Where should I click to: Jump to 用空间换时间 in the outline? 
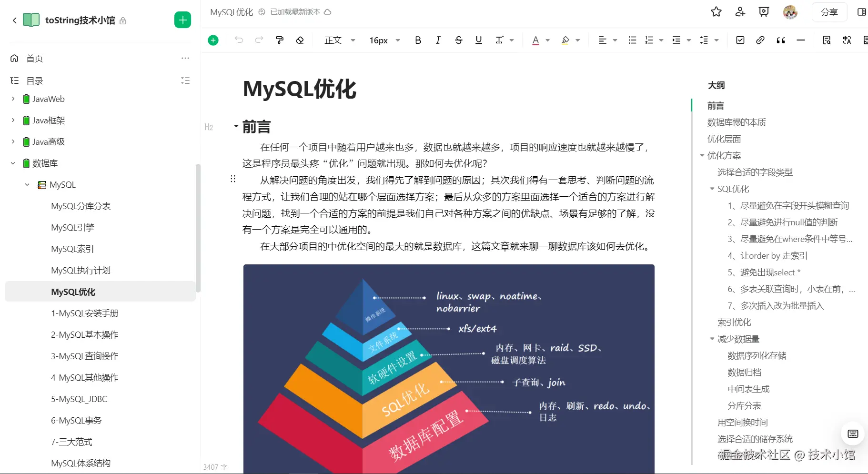[x=743, y=423]
